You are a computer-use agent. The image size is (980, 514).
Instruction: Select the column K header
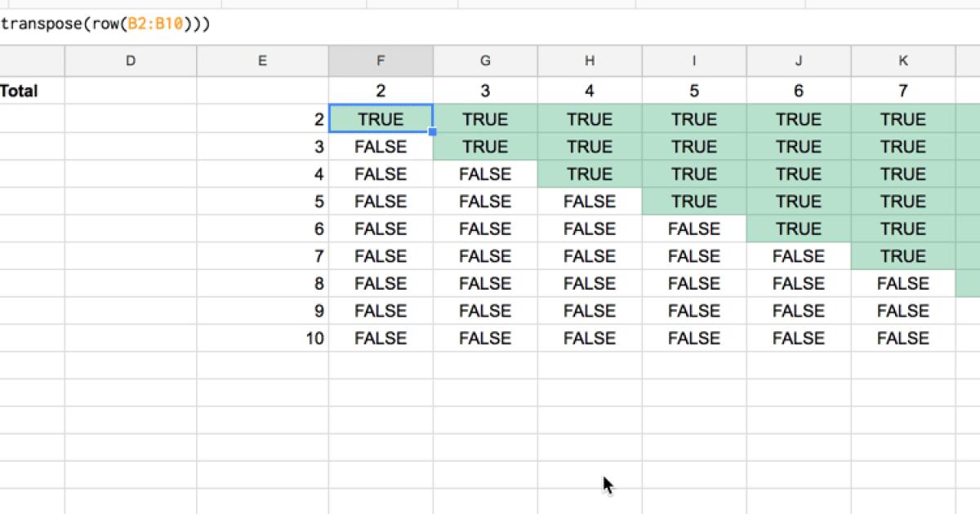point(903,60)
